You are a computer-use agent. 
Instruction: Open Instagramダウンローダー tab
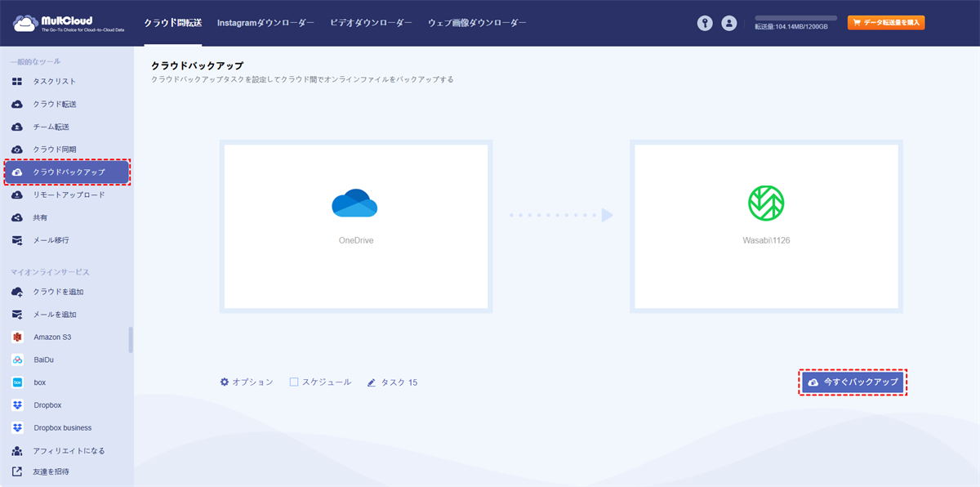click(265, 24)
